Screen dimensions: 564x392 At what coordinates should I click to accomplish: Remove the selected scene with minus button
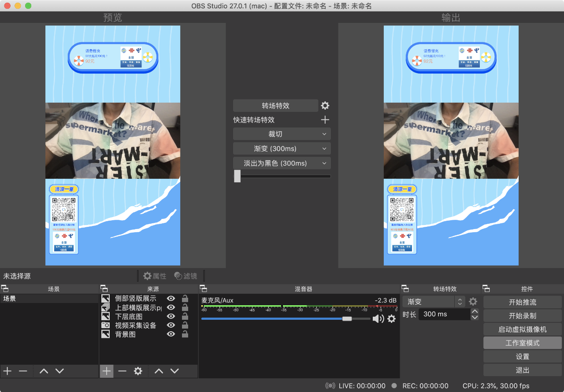[23, 371]
